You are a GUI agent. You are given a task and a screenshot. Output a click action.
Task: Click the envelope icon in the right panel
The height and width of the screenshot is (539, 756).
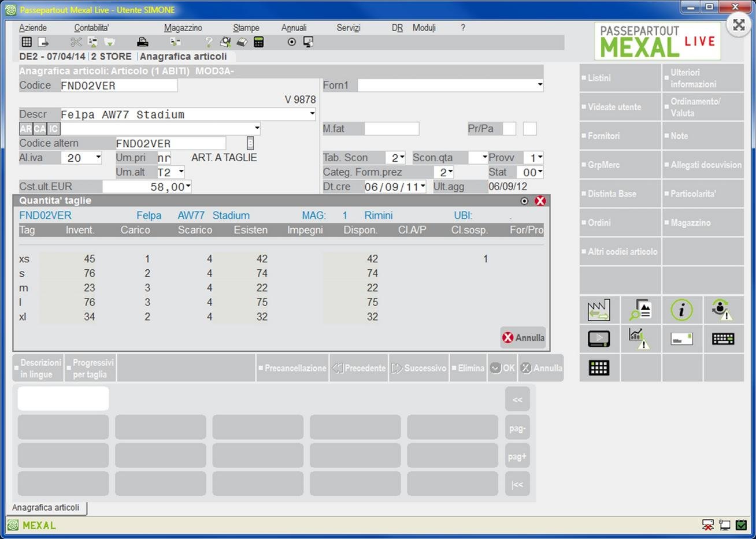coord(681,339)
